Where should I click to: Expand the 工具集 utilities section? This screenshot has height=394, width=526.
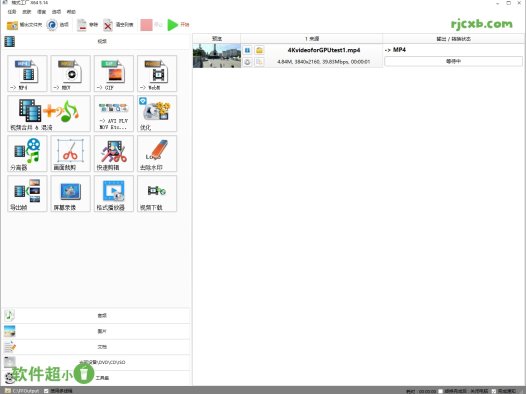pyautogui.click(x=97, y=378)
